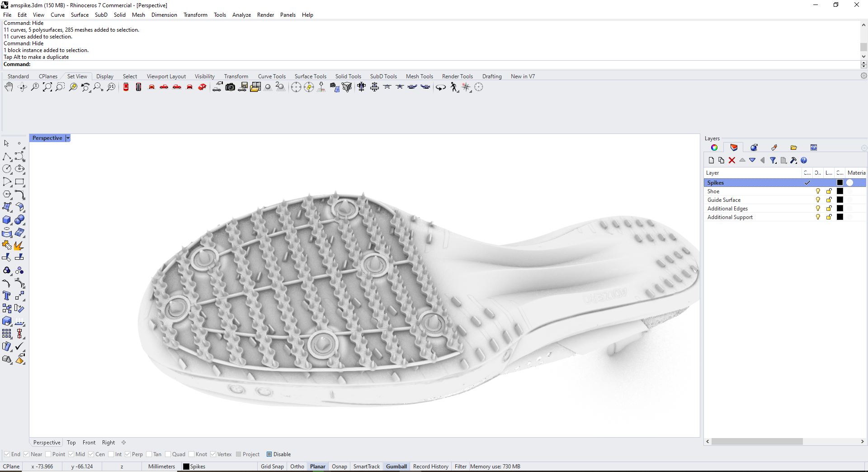This screenshot has width=868, height=472.
Task: Toggle the Quad osnap checkbox
Action: [x=168, y=454]
